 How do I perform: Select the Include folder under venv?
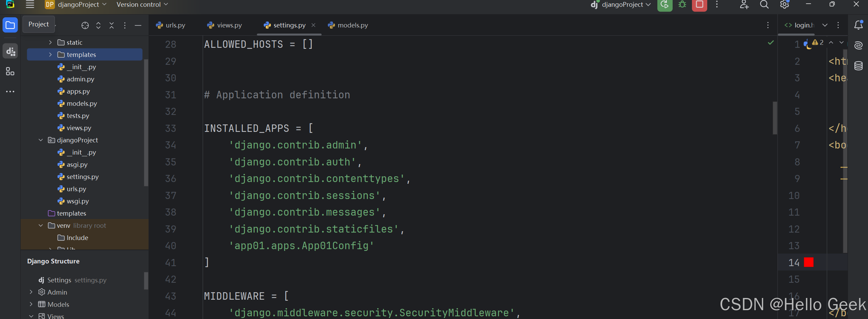pyautogui.click(x=77, y=238)
